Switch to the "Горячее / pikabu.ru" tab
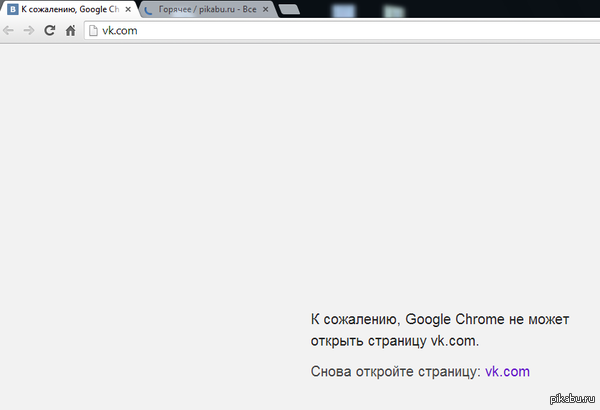The width and height of the screenshot is (600, 410). tap(205, 9)
